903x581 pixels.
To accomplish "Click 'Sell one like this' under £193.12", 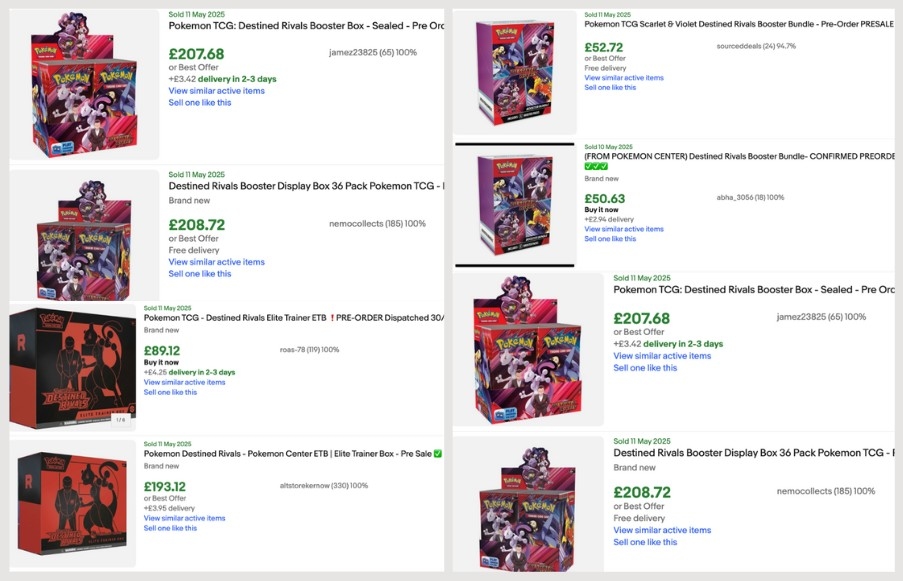I will click(170, 528).
